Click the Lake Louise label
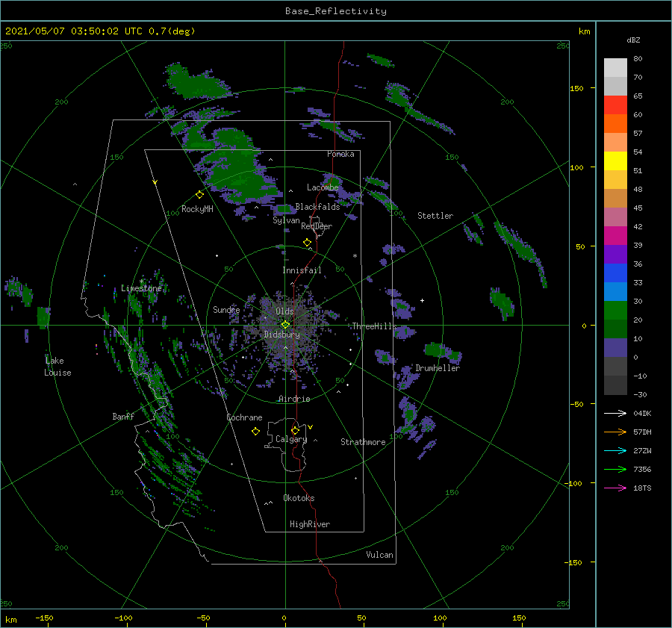This screenshot has height=628, width=672. [57, 367]
